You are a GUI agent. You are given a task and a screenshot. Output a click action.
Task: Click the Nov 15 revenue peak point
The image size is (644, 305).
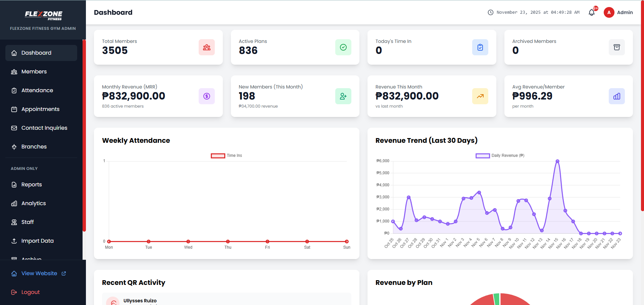click(557, 161)
